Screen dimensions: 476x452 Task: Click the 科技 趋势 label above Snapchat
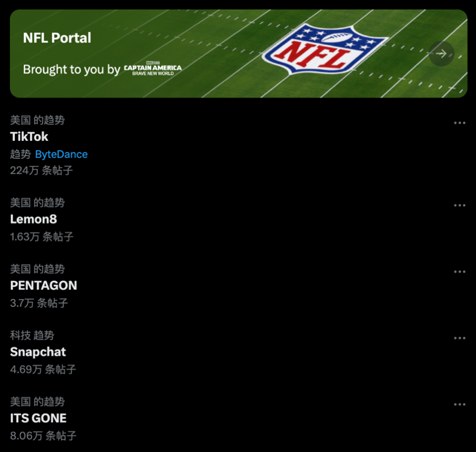click(x=32, y=335)
